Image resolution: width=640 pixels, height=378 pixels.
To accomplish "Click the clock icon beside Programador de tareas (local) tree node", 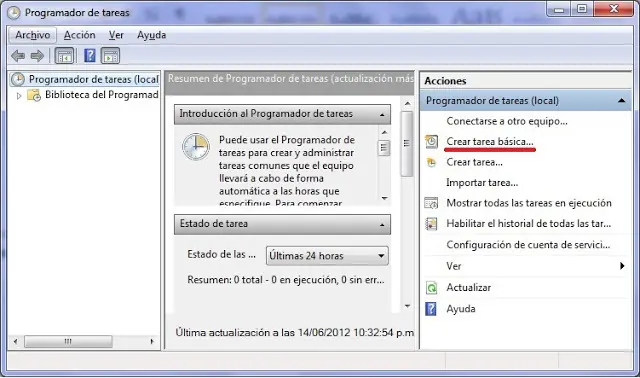I will click(x=18, y=79).
